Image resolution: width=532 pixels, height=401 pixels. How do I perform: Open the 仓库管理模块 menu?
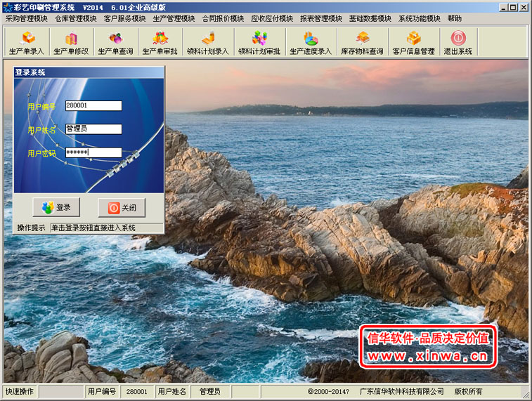(x=76, y=18)
